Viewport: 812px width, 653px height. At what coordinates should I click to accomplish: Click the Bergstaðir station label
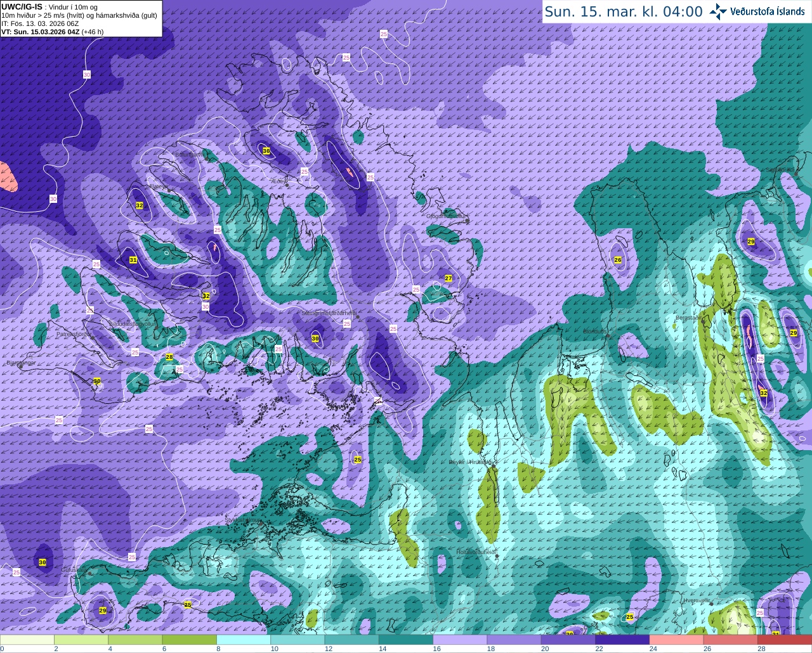click(688, 317)
